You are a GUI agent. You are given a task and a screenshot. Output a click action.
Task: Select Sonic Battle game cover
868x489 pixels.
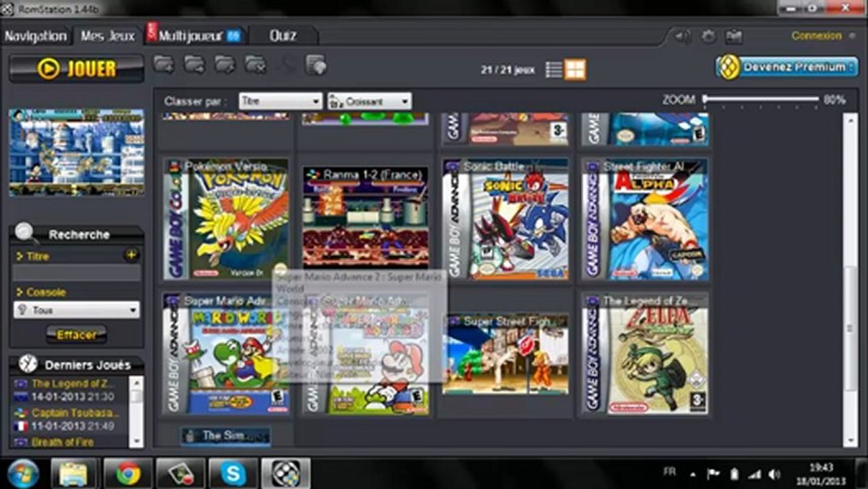[x=506, y=220]
